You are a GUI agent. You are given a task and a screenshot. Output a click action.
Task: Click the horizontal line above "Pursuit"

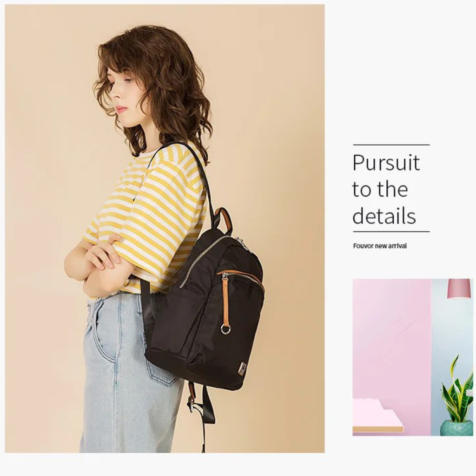click(x=391, y=145)
